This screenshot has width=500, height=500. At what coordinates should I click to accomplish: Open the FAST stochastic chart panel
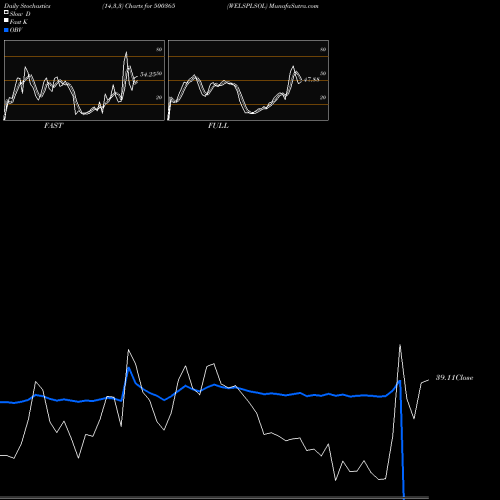84,80
